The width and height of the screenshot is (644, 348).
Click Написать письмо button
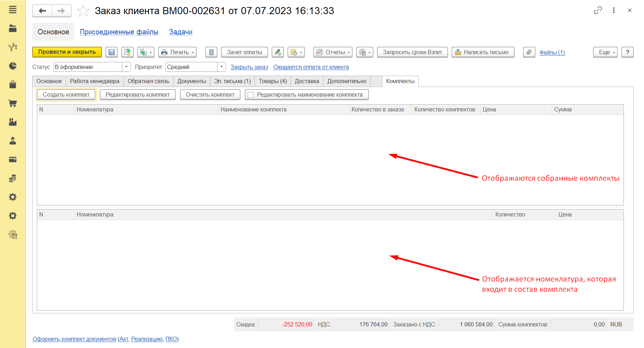click(483, 52)
